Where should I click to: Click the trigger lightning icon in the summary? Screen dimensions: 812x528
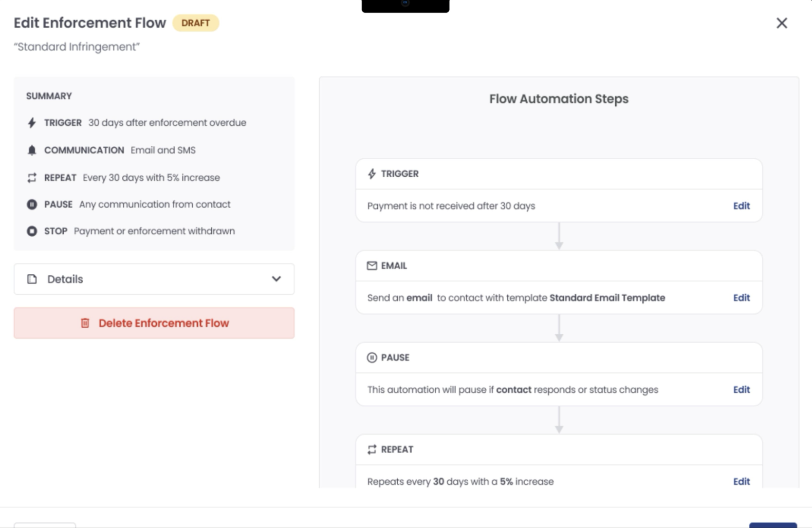31,123
